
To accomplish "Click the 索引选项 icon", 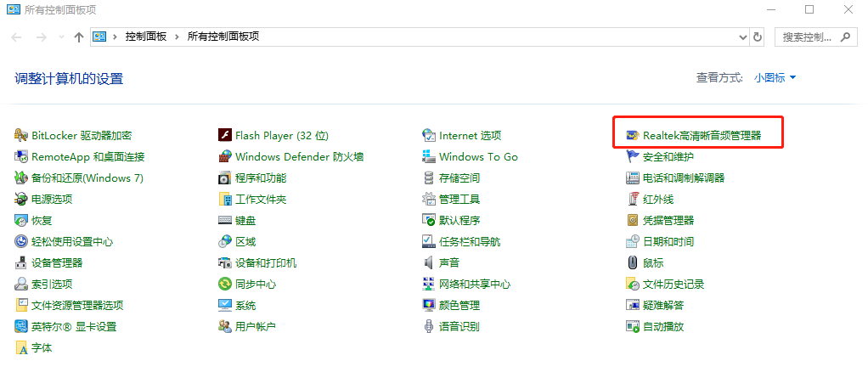I will pyautogui.click(x=21, y=285).
